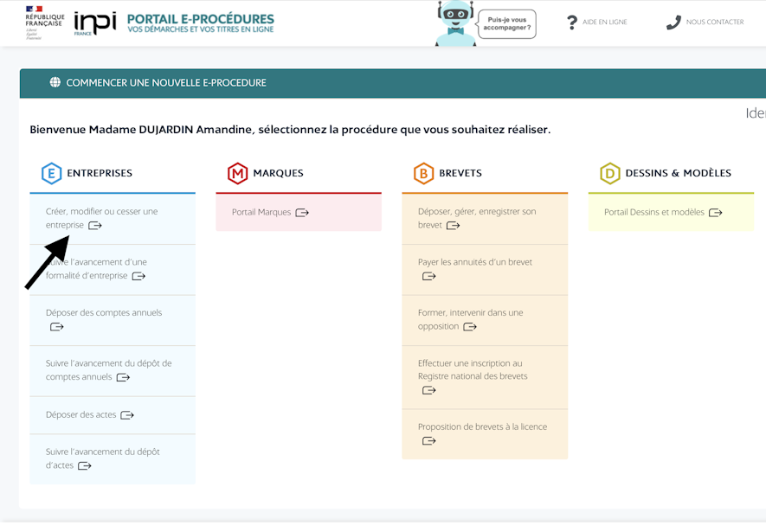This screenshot has width=766, height=532.
Task: Click the arrow icon after 'd'actes'
Action: point(85,466)
